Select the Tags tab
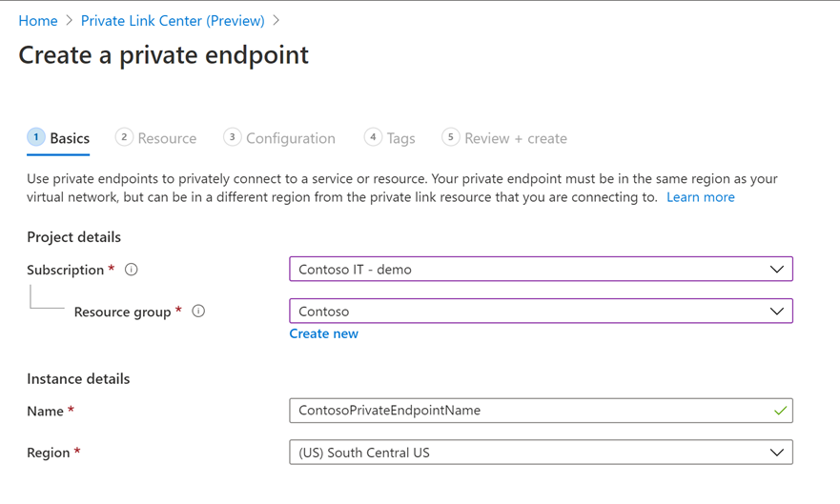Image resolution: width=840 pixels, height=504 pixels. (400, 138)
